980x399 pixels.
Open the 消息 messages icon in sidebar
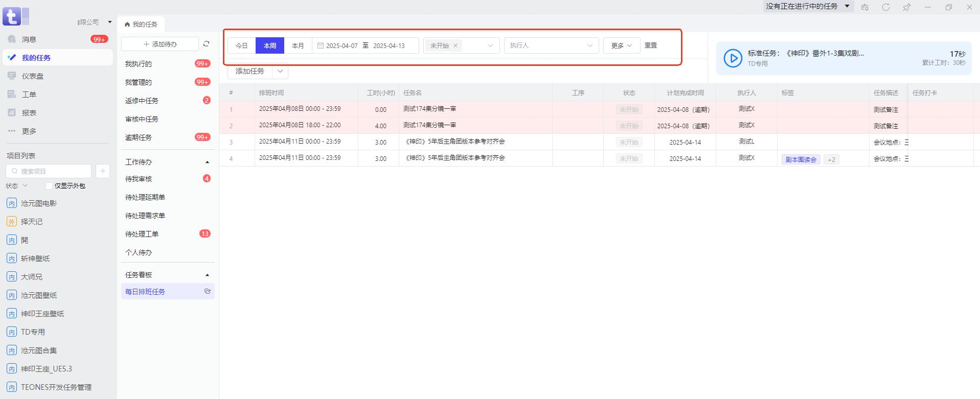12,39
